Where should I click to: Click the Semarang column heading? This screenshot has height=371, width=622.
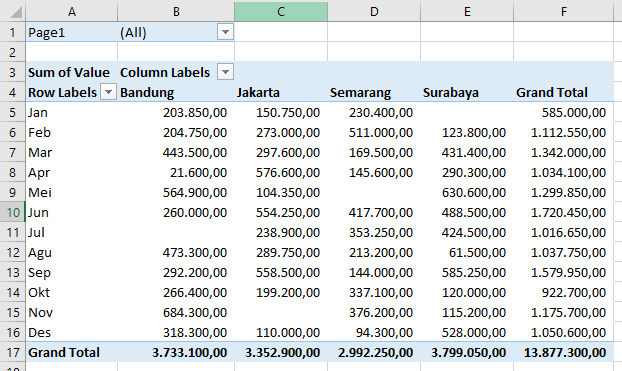(x=360, y=92)
